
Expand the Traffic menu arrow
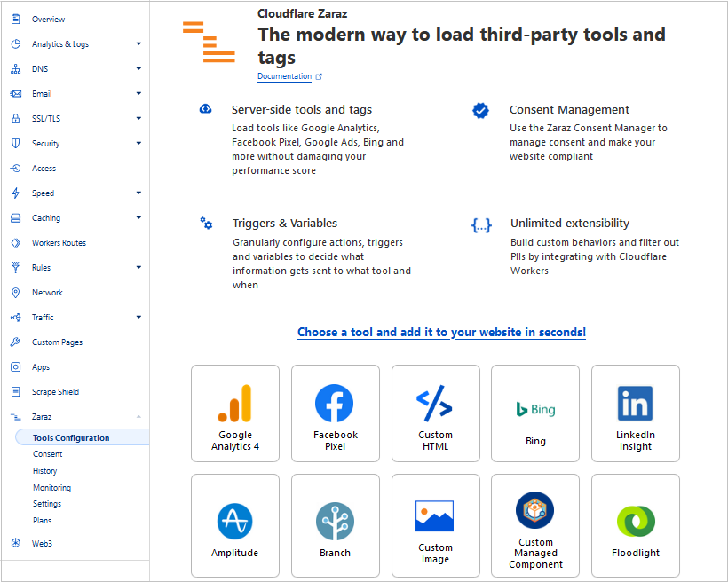pyautogui.click(x=138, y=317)
